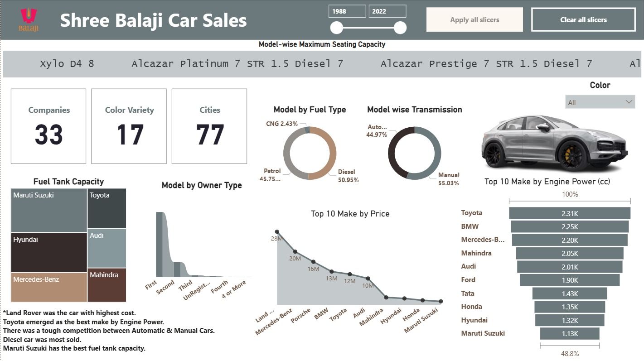Select the BMW 2.25K funnel bar

570,226
